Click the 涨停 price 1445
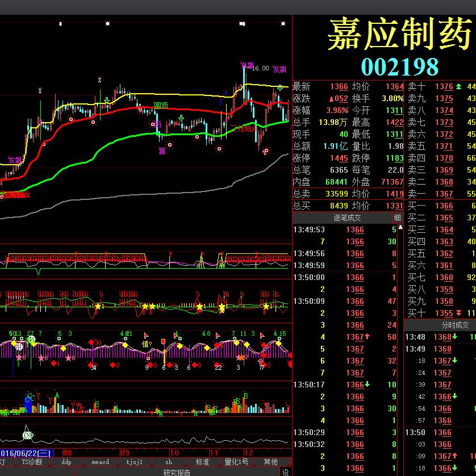 tap(339, 158)
